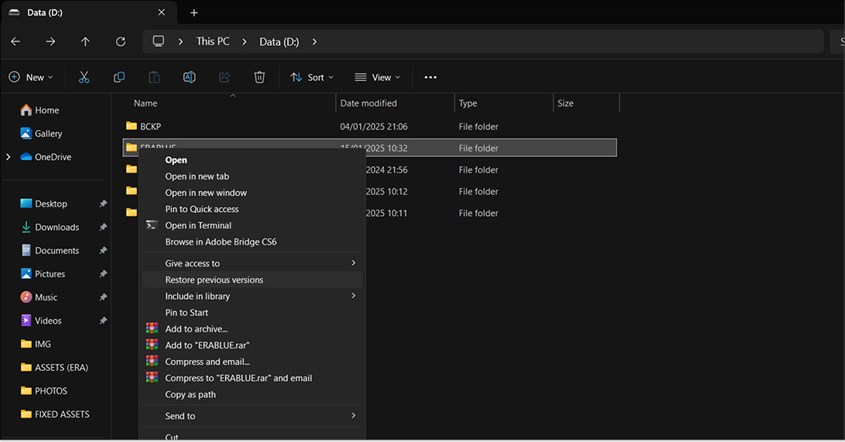Select Pin to Quick access
This screenshot has height=442, width=845.
tap(251, 209)
